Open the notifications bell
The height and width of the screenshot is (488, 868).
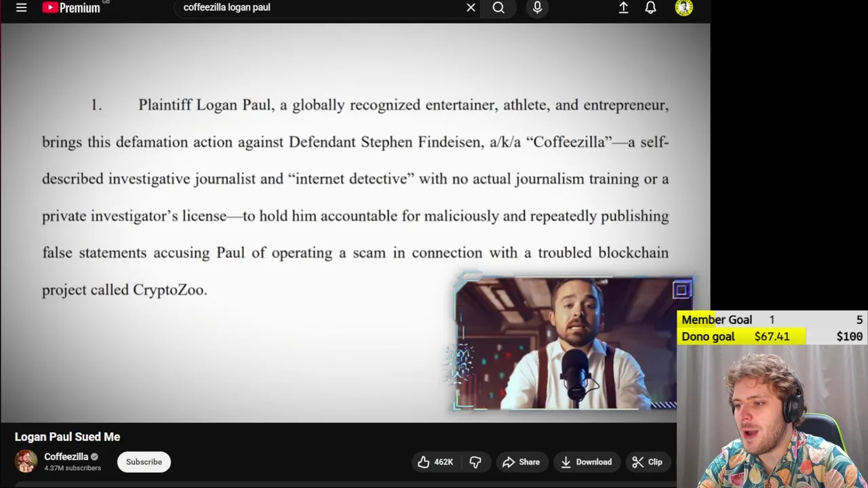click(x=650, y=7)
